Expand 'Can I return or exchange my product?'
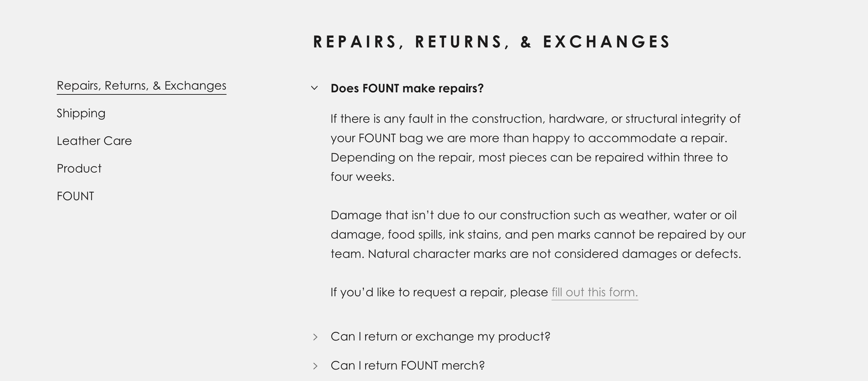This screenshot has height=381, width=868. coord(440,337)
